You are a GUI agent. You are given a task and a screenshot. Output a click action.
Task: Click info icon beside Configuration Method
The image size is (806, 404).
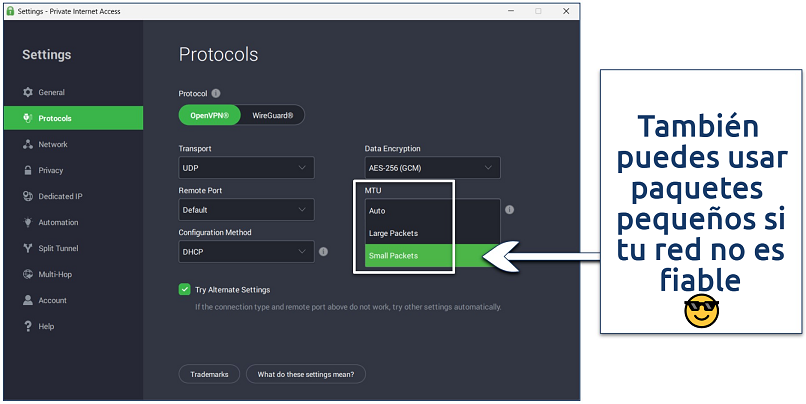click(x=323, y=252)
